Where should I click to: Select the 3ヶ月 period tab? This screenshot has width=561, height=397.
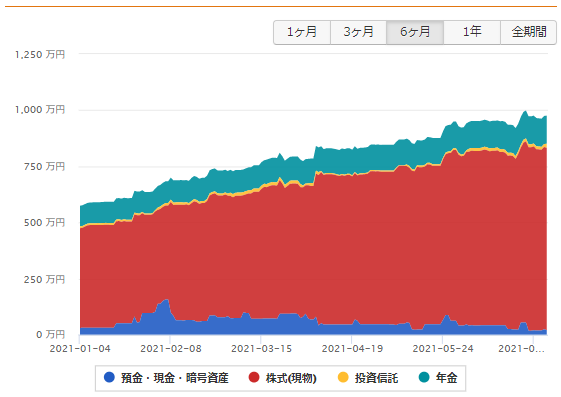click(358, 32)
